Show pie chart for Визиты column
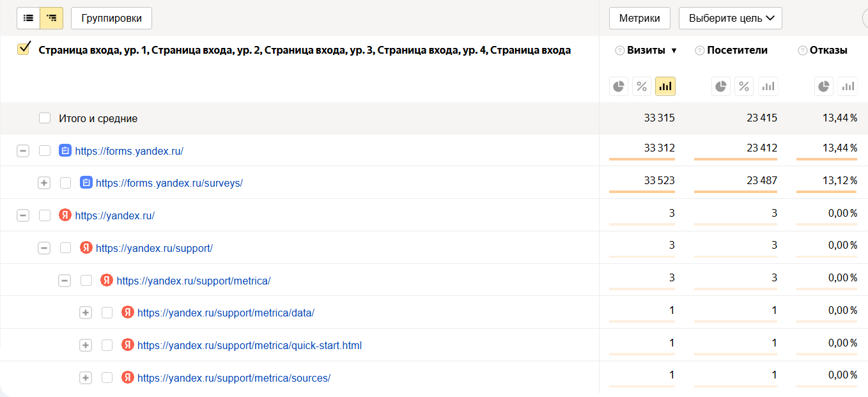868x397 pixels. pyautogui.click(x=618, y=86)
